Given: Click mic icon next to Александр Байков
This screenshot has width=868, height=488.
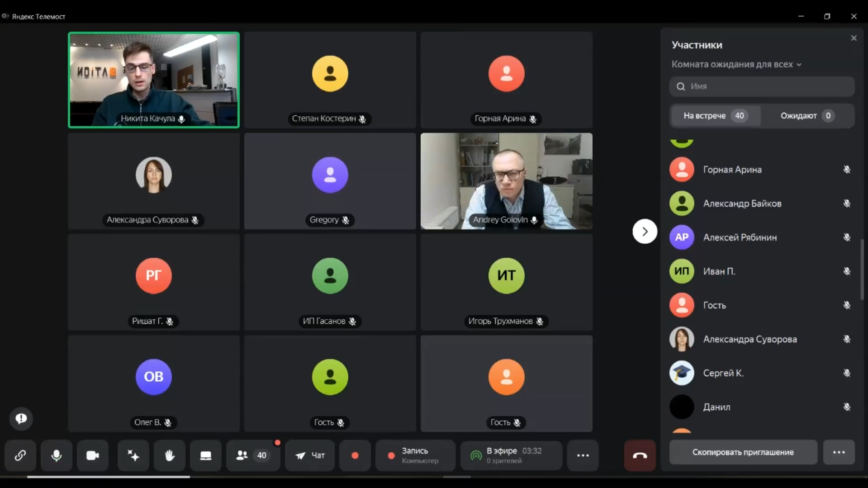Looking at the screenshot, I should (847, 204).
